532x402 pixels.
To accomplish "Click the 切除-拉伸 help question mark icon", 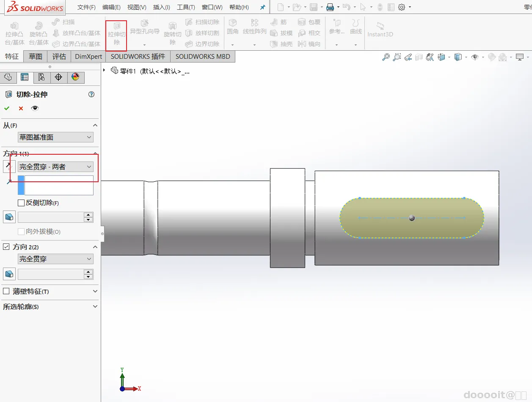I will pos(91,94).
